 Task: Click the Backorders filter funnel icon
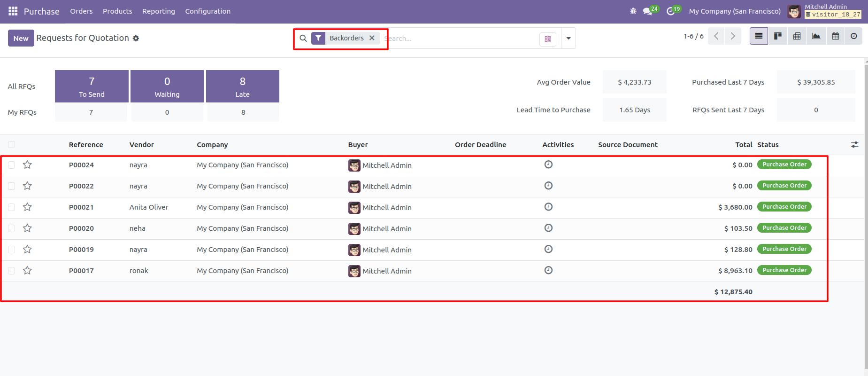pyautogui.click(x=318, y=38)
